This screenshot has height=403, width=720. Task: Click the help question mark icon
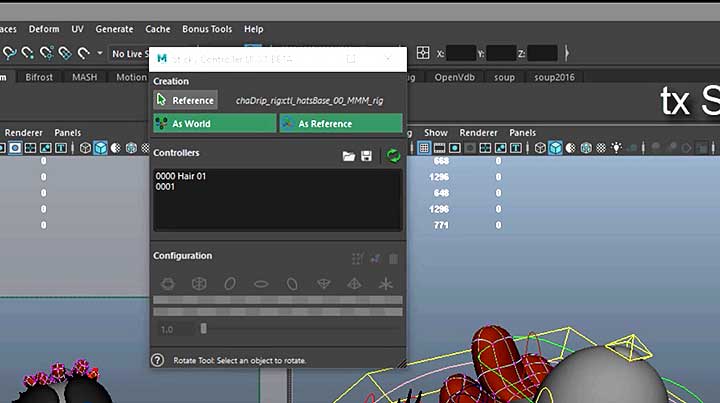tap(157, 360)
